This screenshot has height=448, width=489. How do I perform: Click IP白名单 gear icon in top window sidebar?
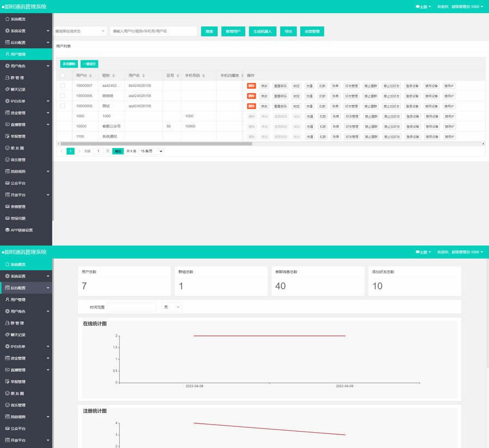8,101
